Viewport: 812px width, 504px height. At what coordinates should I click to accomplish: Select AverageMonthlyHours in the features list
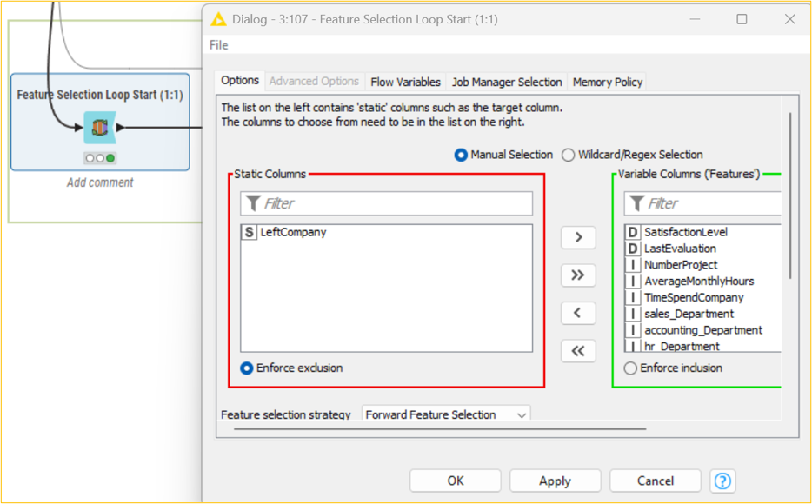(x=702, y=282)
